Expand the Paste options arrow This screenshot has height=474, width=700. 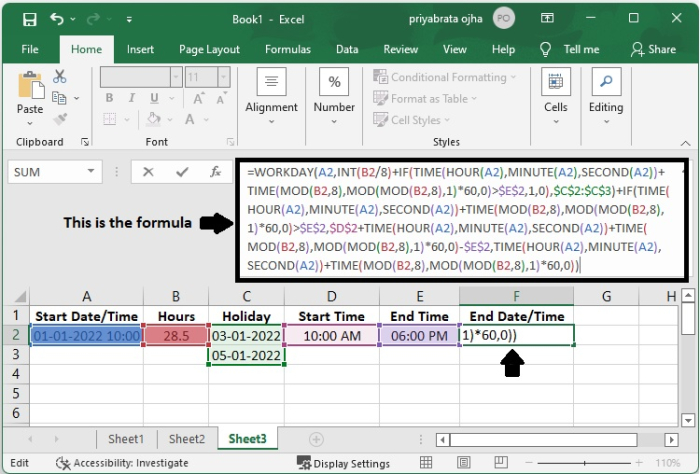click(x=30, y=123)
